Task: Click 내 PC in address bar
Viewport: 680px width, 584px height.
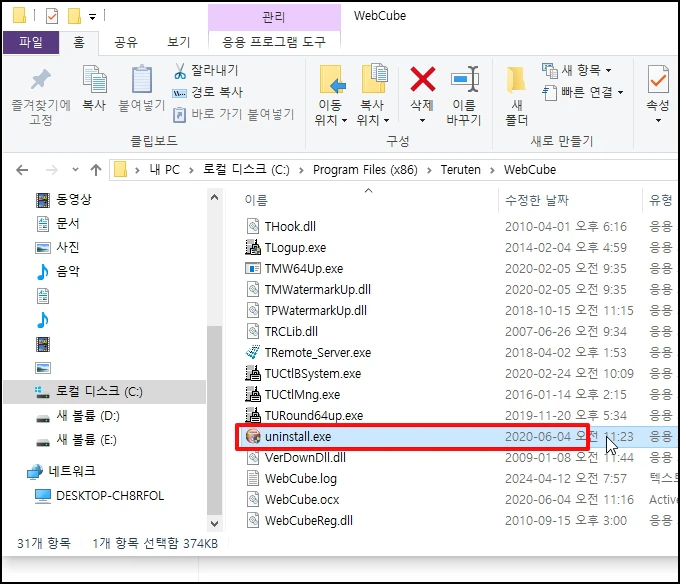Action: click(164, 170)
